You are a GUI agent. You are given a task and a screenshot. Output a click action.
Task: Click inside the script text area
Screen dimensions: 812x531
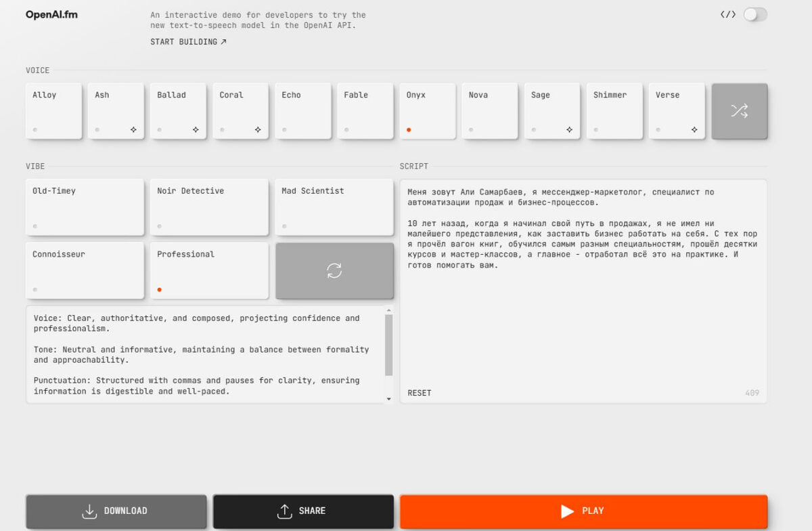click(583, 291)
